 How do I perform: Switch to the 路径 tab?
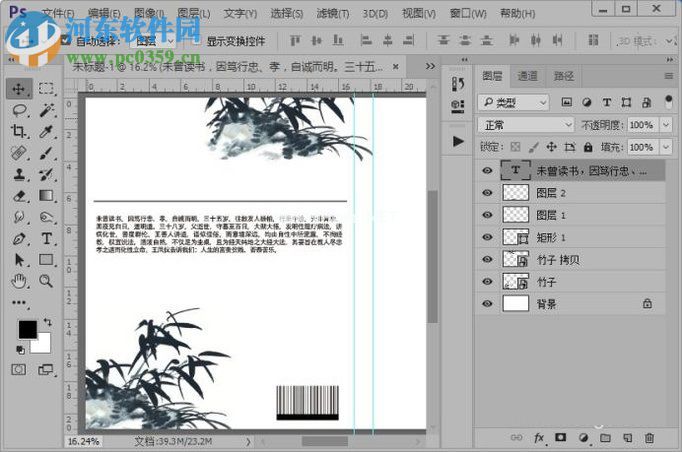coord(564,77)
